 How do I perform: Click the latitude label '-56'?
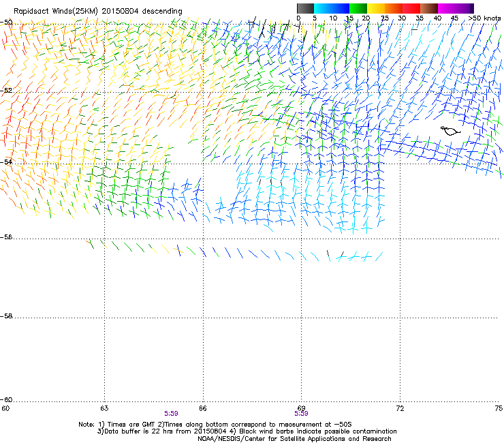pyautogui.click(x=6, y=237)
